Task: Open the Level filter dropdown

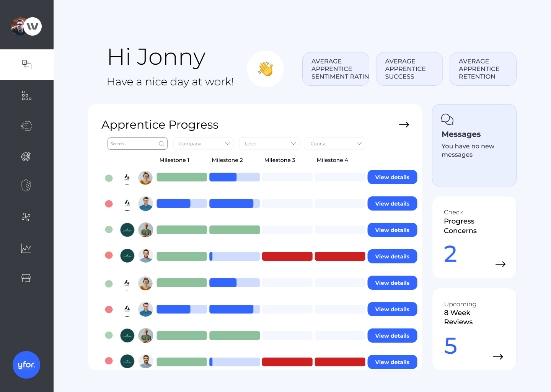Action: pos(269,143)
